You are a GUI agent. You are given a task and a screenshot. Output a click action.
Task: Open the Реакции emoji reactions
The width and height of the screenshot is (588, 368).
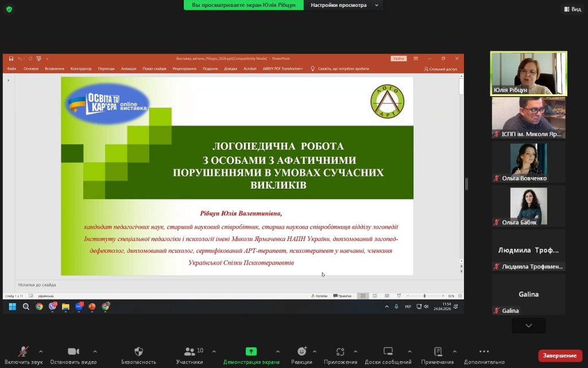click(301, 351)
